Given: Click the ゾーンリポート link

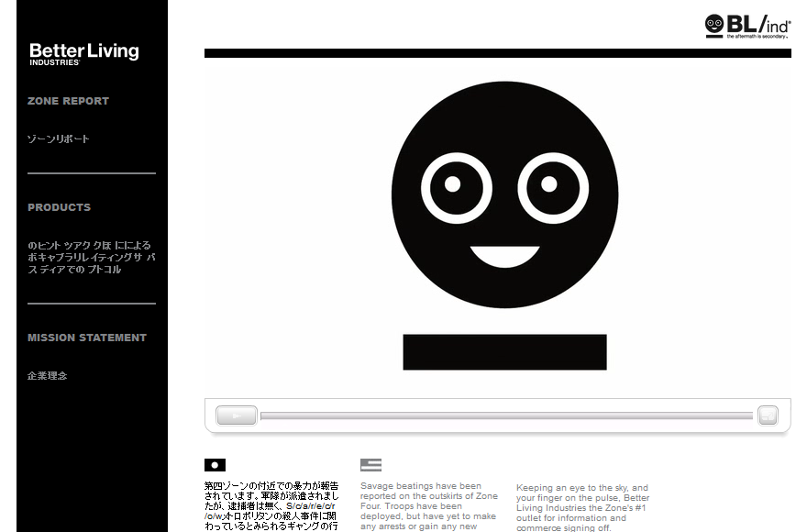Looking at the screenshot, I should click(x=57, y=139).
